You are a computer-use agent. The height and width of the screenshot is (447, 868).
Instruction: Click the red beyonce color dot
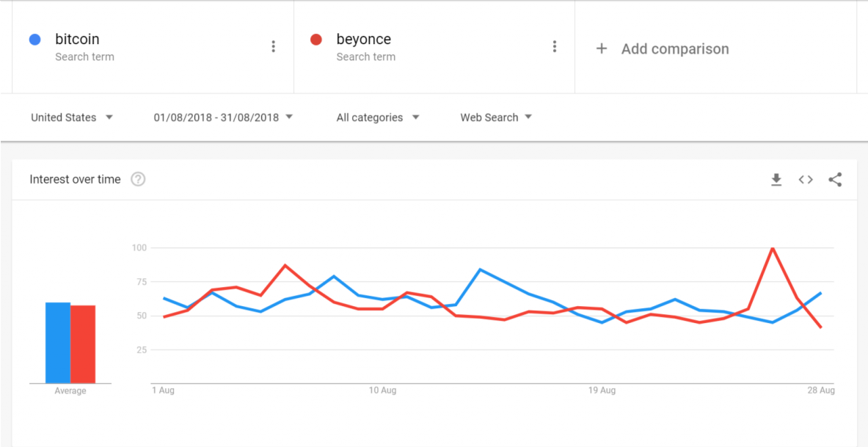316,40
